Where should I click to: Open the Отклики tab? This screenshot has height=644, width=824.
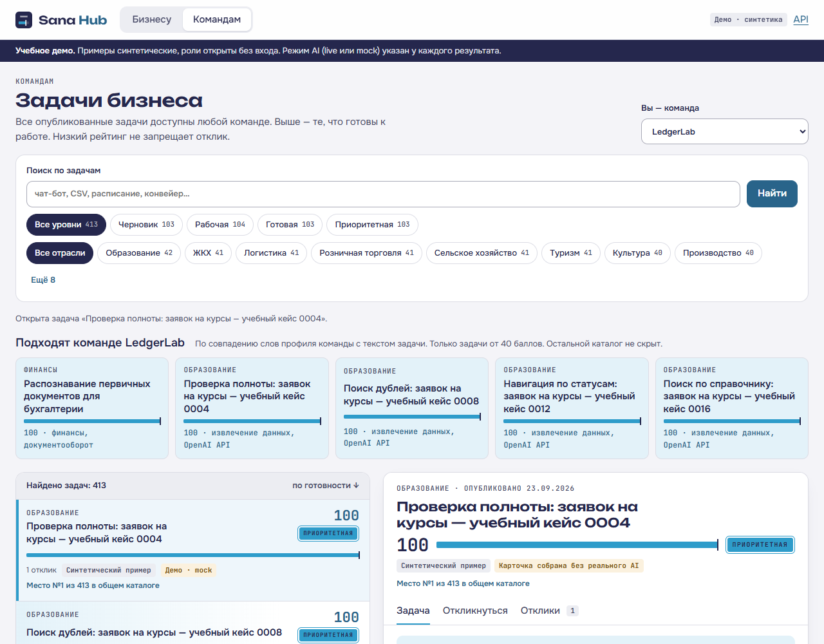click(550, 611)
